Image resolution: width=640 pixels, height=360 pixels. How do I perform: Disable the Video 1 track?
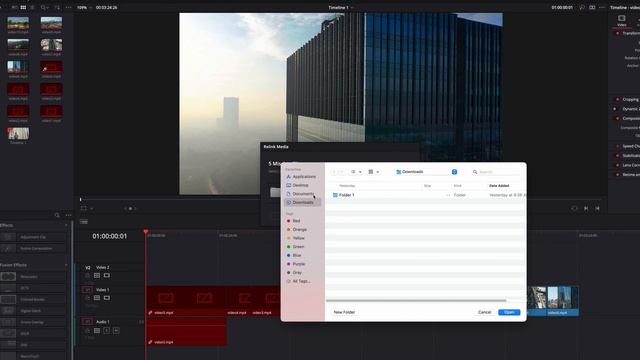(x=107, y=298)
